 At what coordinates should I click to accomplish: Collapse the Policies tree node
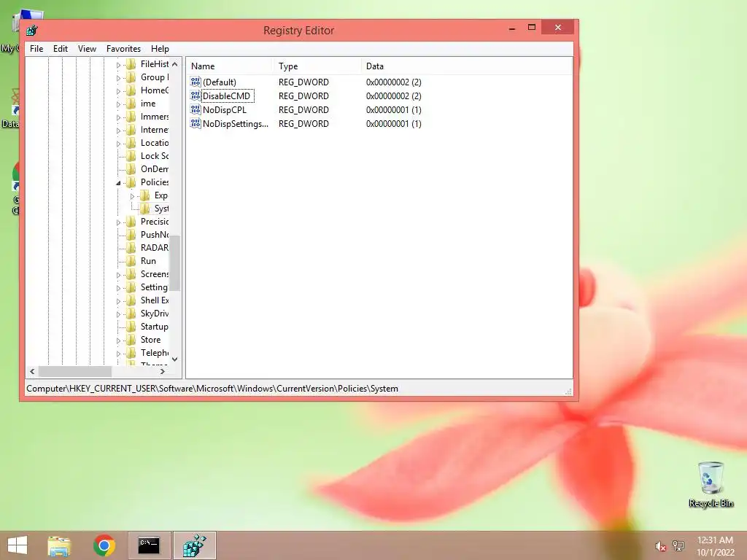pyautogui.click(x=118, y=183)
